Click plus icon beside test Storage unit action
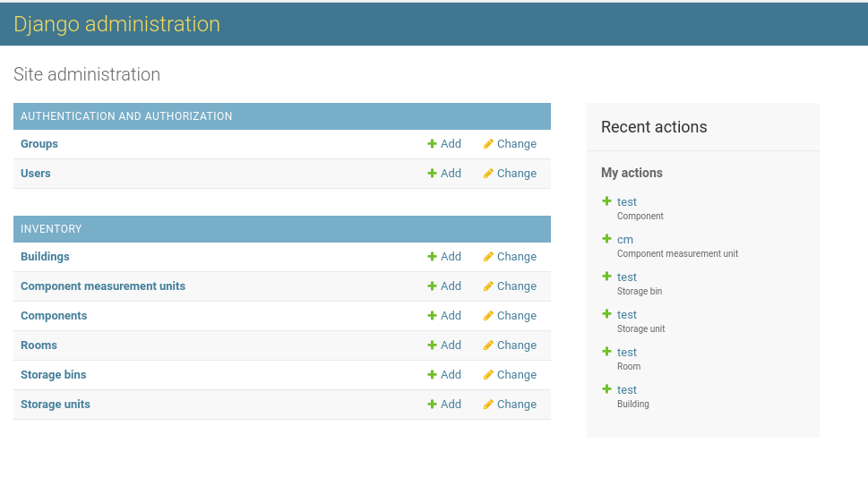The width and height of the screenshot is (868, 503). tap(606, 314)
